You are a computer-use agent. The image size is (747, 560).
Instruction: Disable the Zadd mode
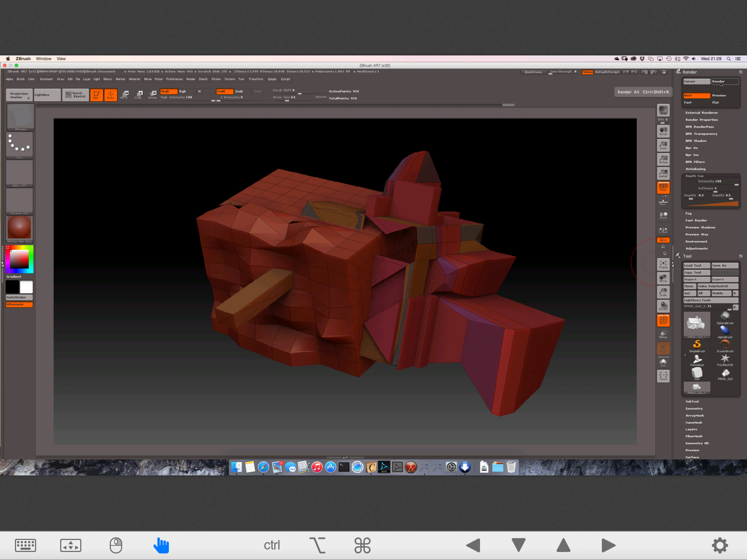[x=224, y=91]
